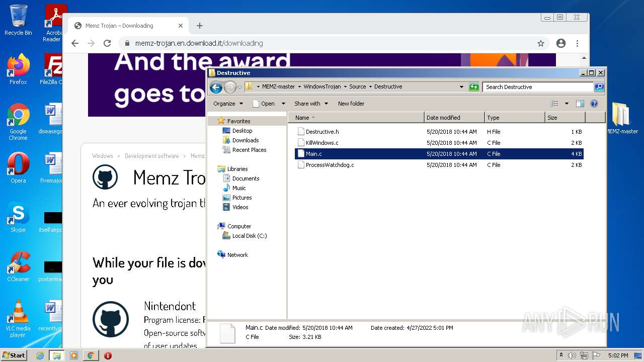Screen dimensions: 644x362
Task: Sort by Size column header
Action: tap(565, 118)
